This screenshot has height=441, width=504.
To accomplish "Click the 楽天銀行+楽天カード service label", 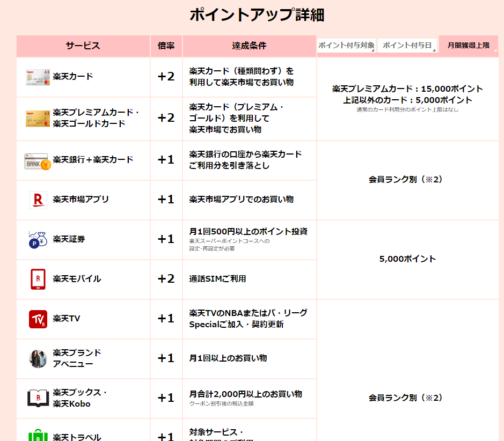I will (x=93, y=160).
